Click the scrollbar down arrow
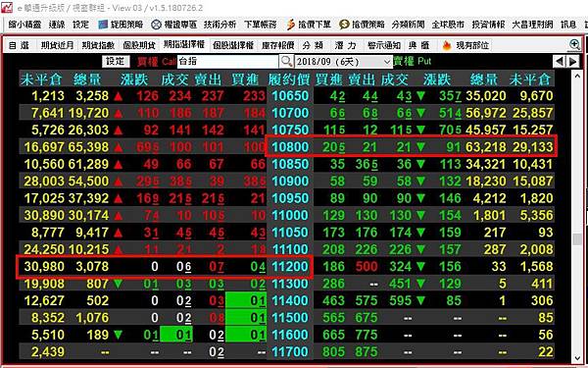Image resolution: width=588 pixels, height=368 pixels. click(577, 358)
